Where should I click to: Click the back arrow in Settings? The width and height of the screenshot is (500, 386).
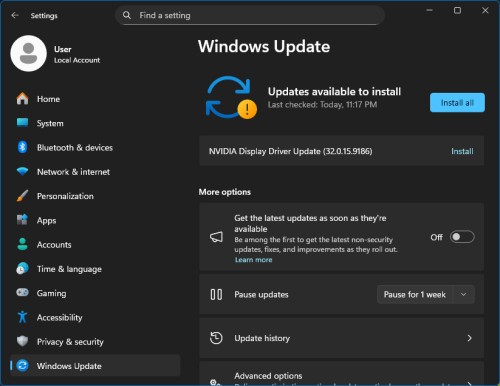click(x=15, y=15)
